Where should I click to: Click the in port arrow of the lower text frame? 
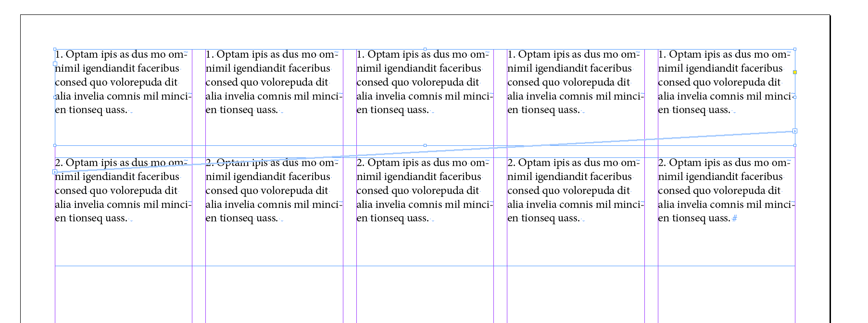point(55,172)
